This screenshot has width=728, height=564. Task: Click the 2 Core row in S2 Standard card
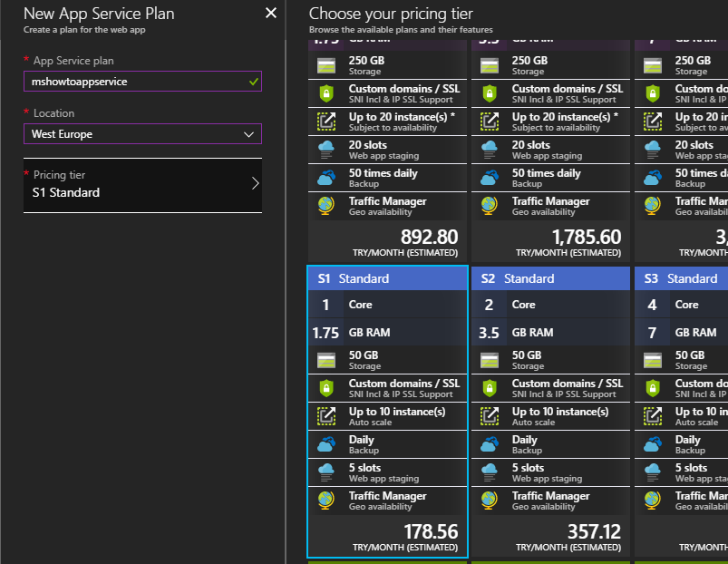[550, 305]
